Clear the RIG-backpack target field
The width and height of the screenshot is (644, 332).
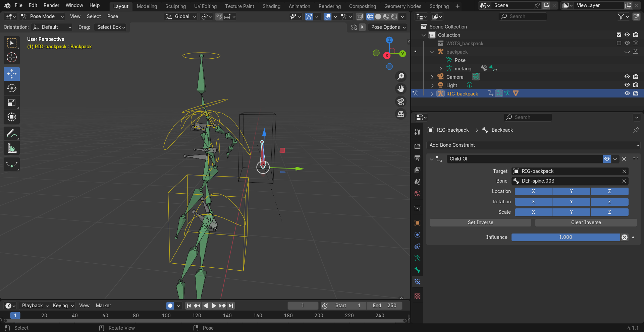pyautogui.click(x=624, y=171)
